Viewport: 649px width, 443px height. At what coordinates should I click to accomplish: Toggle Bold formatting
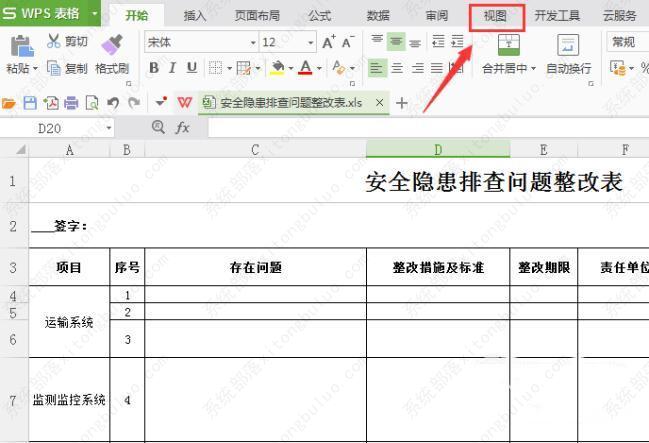click(154, 68)
